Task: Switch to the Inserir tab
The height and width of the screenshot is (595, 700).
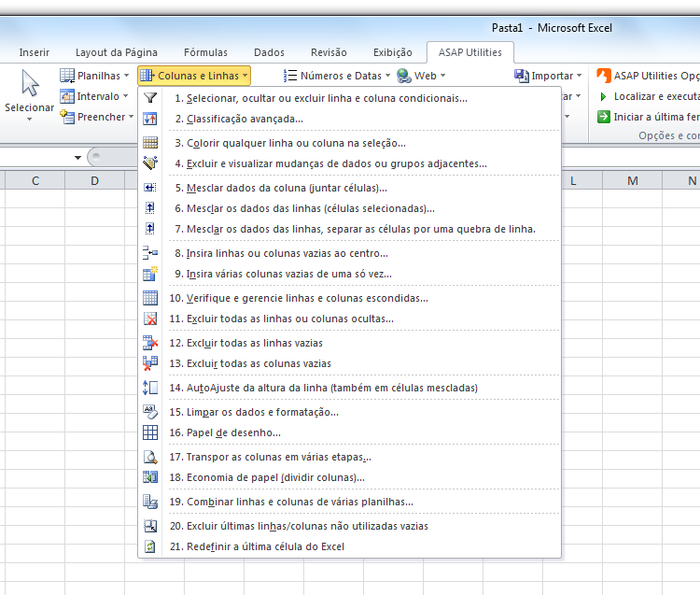Action: click(x=35, y=52)
